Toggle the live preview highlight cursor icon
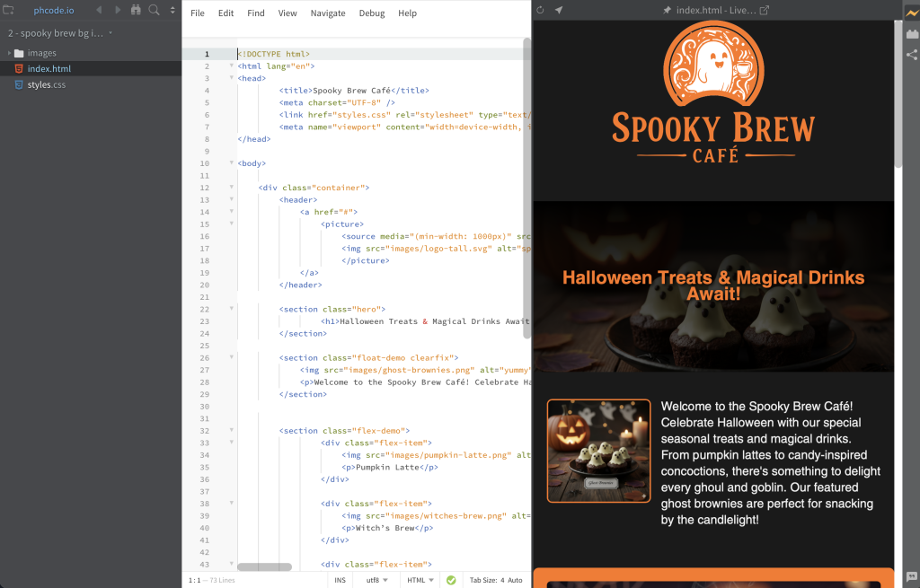This screenshot has height=588, width=920. click(x=559, y=11)
